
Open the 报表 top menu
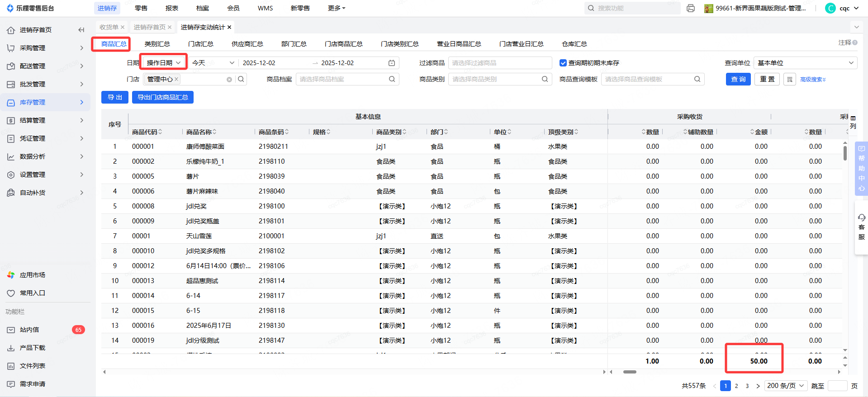171,8
